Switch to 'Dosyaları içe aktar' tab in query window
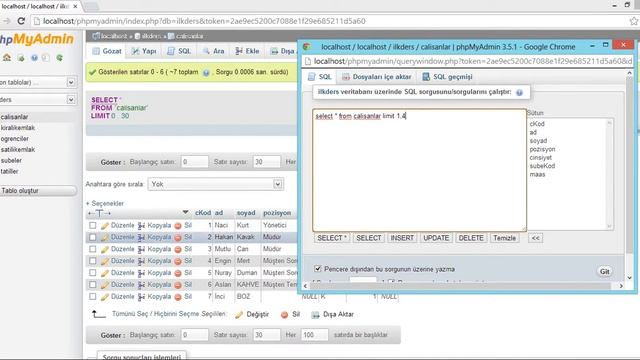The image size is (640, 360). pyautogui.click(x=376, y=77)
